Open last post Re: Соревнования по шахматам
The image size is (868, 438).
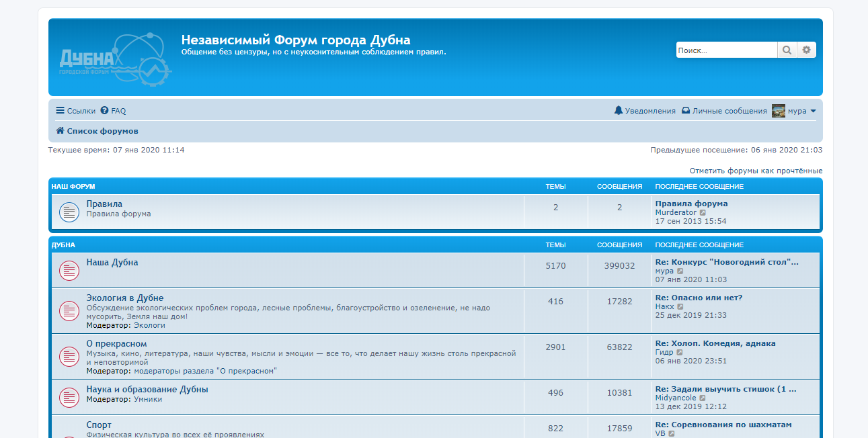click(x=723, y=425)
